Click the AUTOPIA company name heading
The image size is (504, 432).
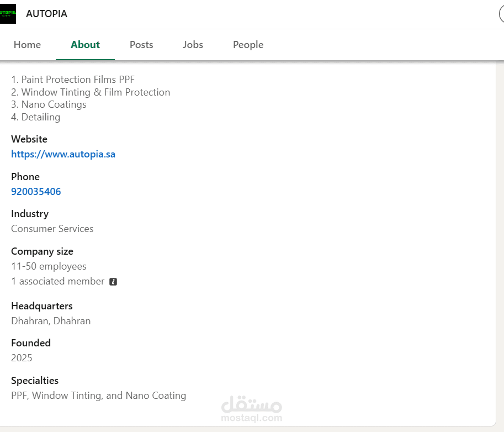pyautogui.click(x=46, y=14)
